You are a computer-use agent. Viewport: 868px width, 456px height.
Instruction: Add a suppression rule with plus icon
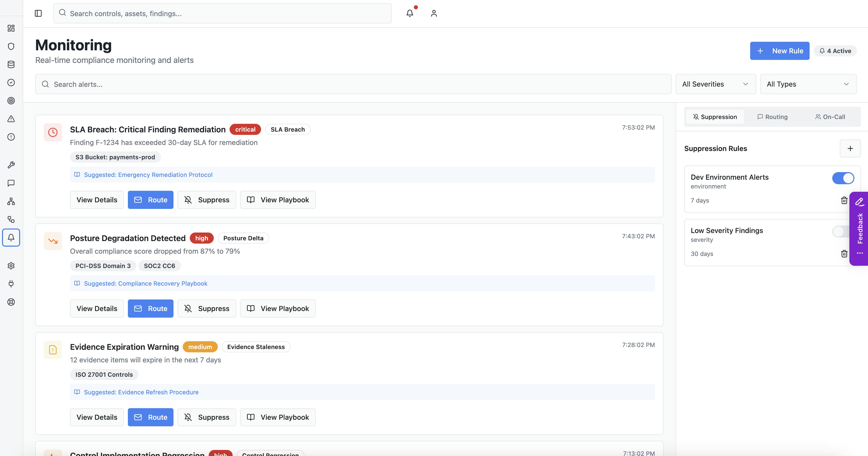click(x=850, y=148)
